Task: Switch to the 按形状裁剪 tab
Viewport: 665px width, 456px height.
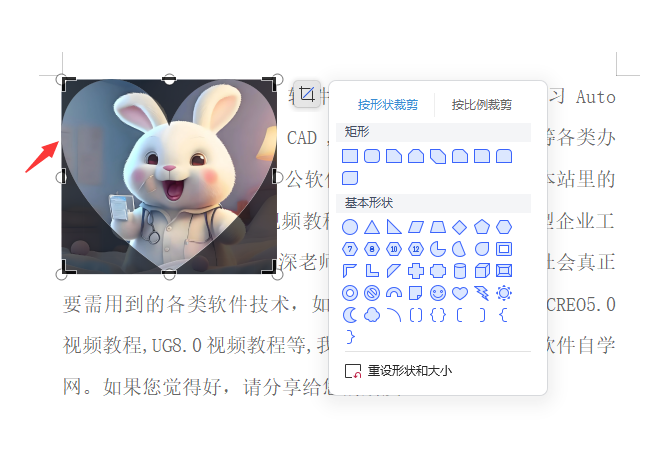Action: coord(388,104)
